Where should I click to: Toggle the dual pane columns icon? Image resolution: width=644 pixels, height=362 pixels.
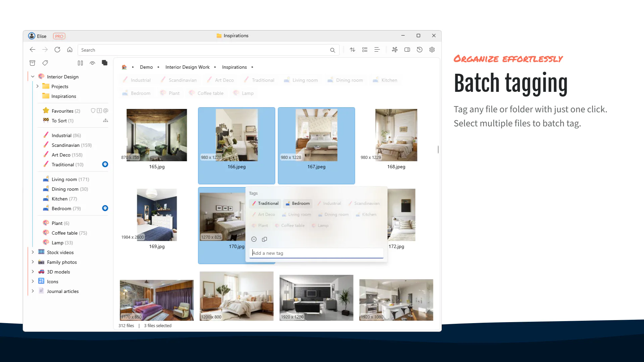(80, 63)
